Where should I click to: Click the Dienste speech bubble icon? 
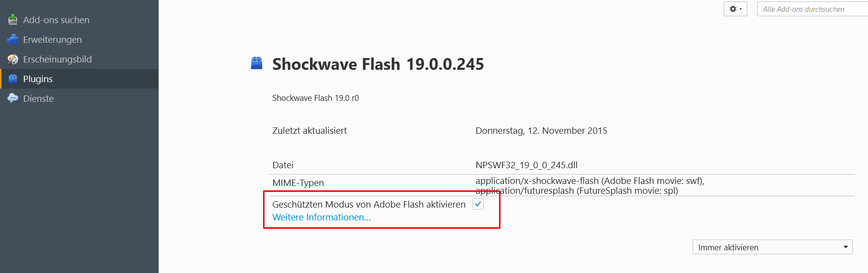point(13,98)
